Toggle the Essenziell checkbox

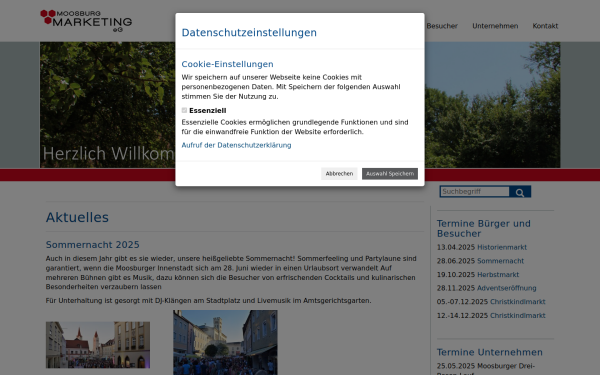click(x=184, y=110)
